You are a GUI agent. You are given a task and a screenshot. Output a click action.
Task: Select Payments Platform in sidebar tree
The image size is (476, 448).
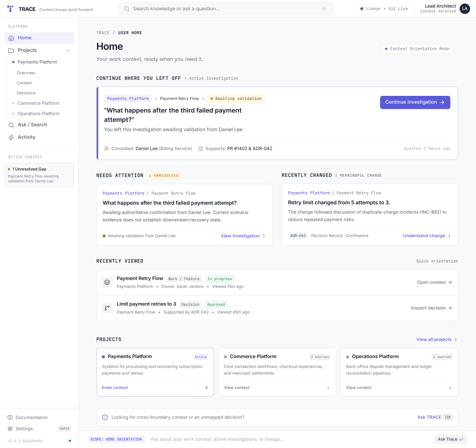(x=37, y=62)
